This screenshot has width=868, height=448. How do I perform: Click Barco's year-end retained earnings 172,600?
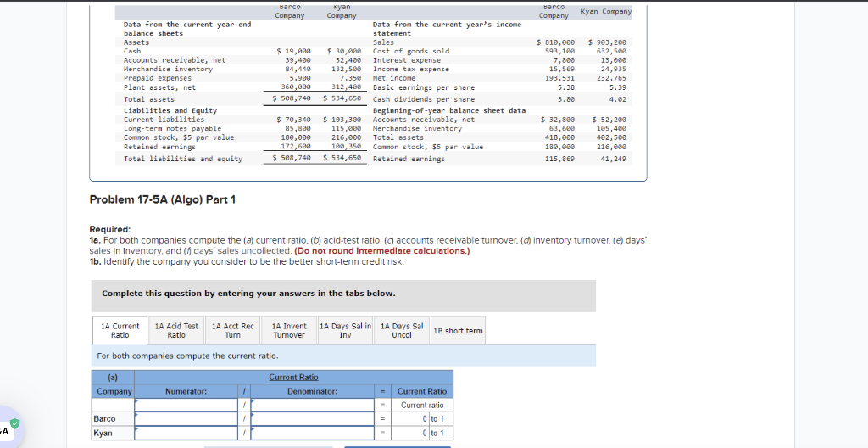(x=296, y=147)
